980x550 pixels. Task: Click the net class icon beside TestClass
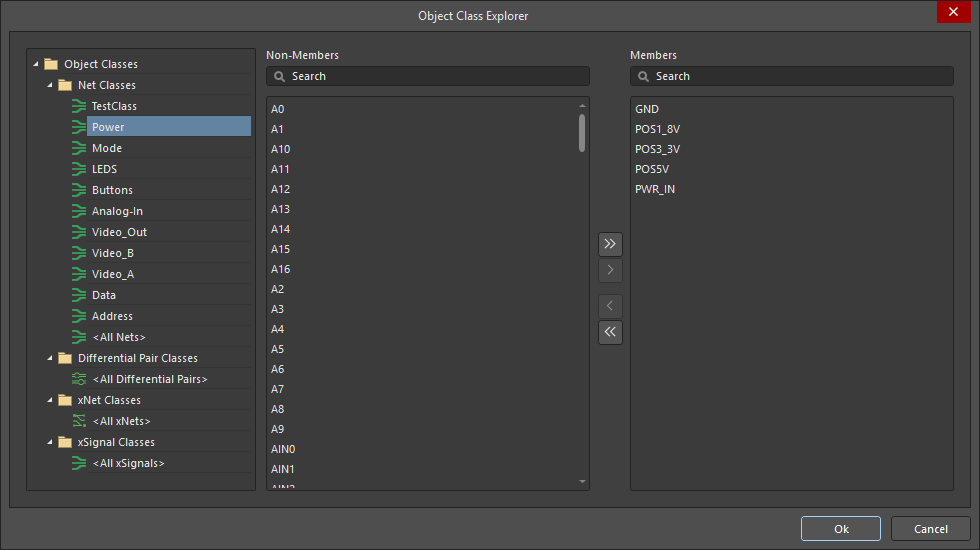click(79, 106)
